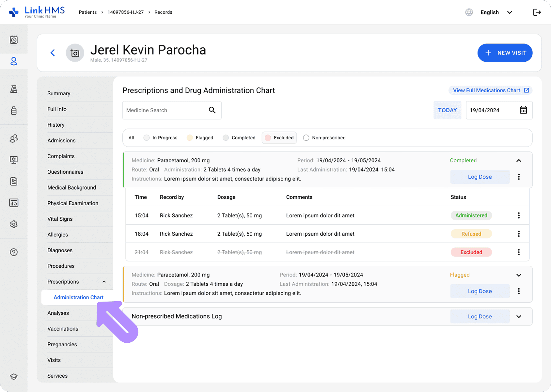551x392 pixels.
Task: Click the New Visit button
Action: (x=505, y=53)
